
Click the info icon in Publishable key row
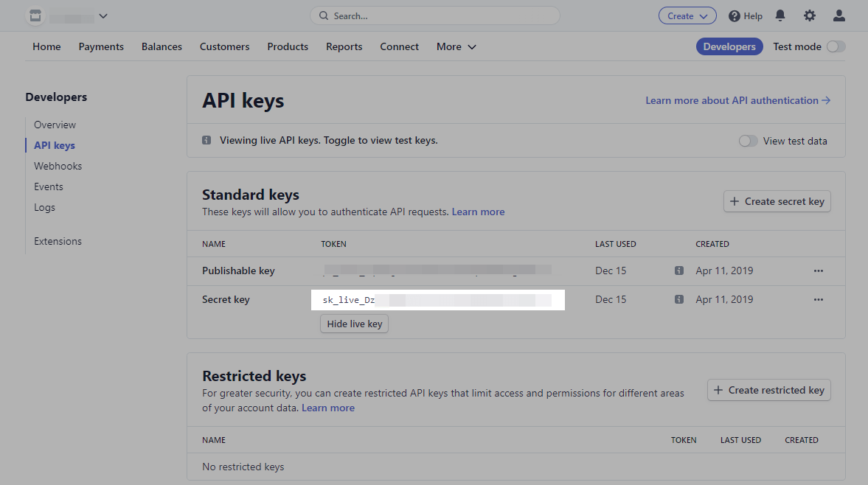[x=679, y=271]
